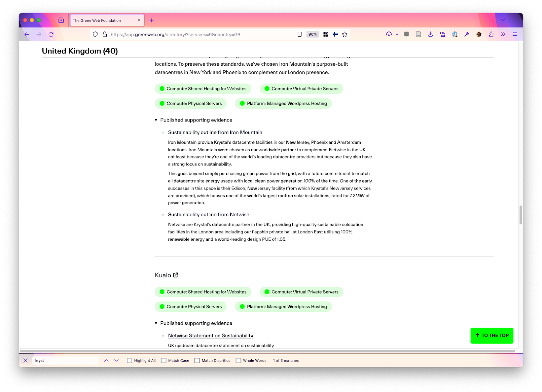Jump to next find match

click(x=117, y=361)
